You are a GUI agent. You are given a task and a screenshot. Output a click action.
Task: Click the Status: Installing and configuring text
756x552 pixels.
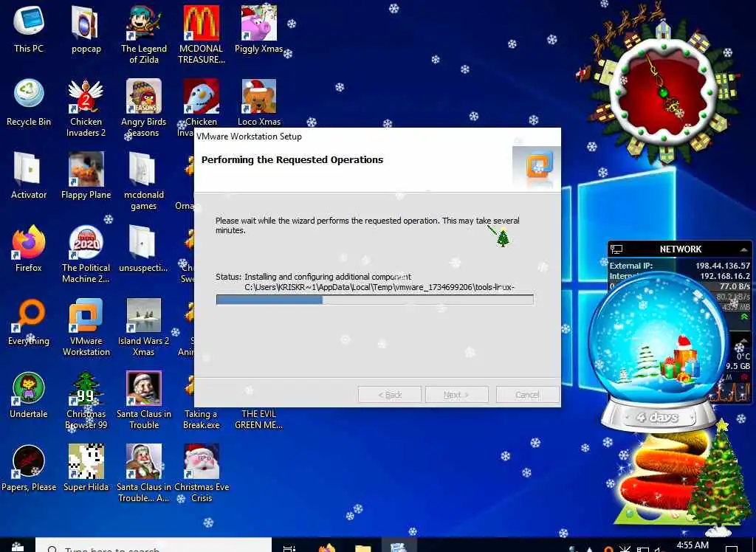[x=313, y=277]
